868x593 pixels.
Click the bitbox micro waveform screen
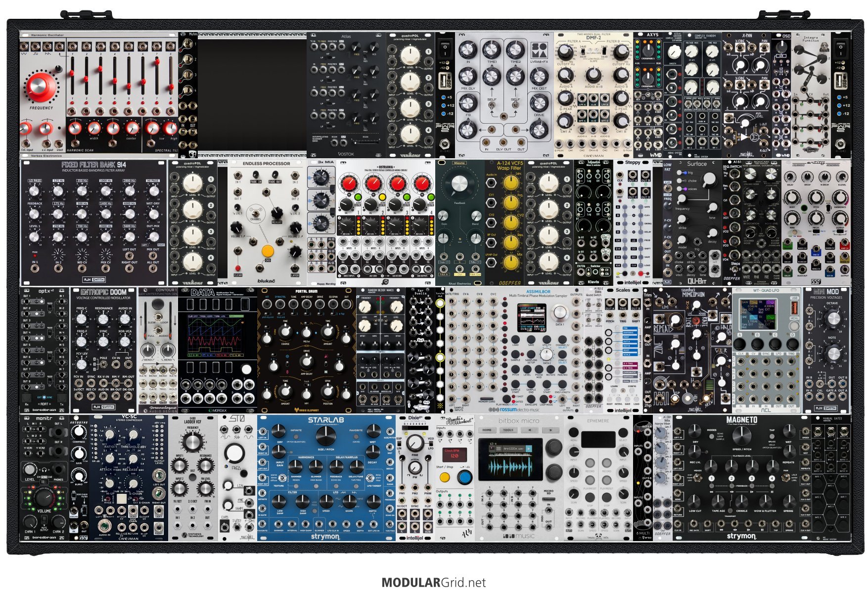point(511,464)
